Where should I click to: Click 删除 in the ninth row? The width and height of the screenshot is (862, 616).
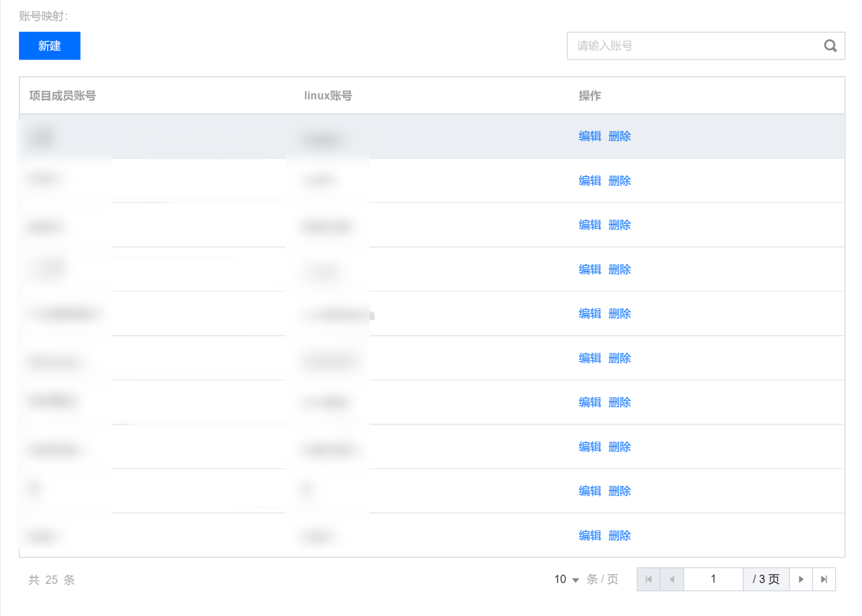pos(620,491)
